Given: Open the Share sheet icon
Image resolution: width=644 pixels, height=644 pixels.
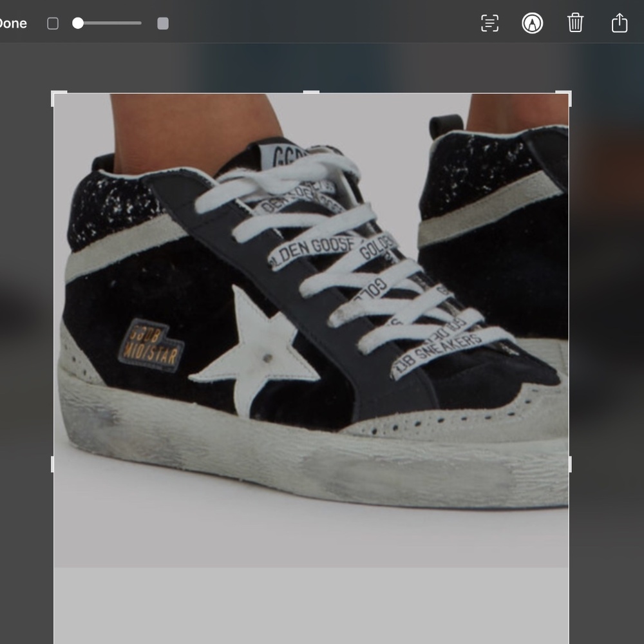Looking at the screenshot, I should [620, 23].
